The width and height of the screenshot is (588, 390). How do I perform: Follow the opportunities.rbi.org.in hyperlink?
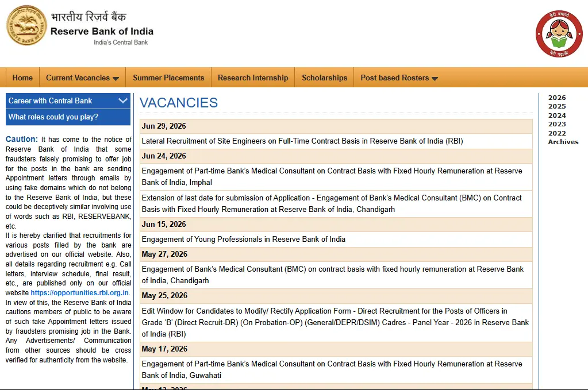pos(79,292)
